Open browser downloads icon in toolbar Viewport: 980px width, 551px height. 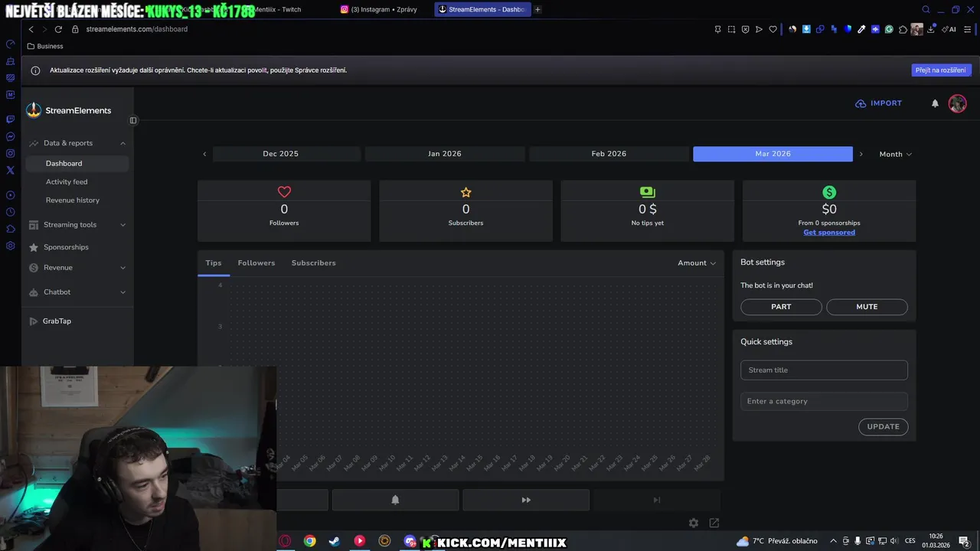click(931, 29)
